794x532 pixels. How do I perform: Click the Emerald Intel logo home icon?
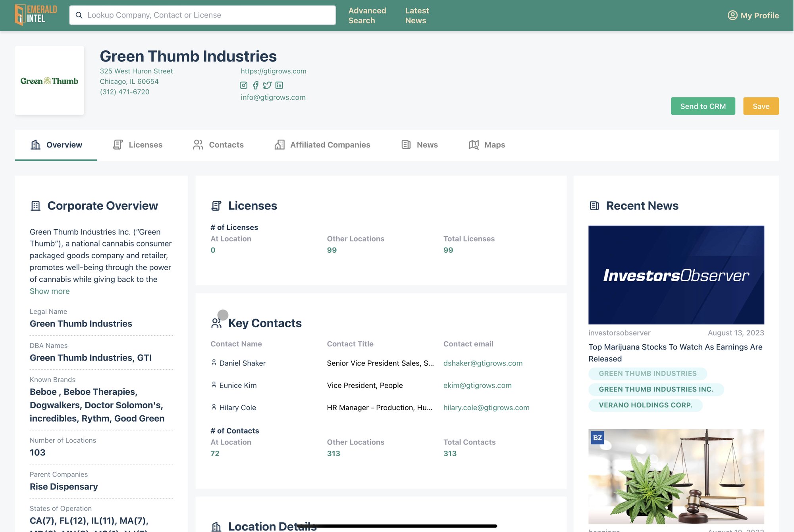(x=36, y=15)
